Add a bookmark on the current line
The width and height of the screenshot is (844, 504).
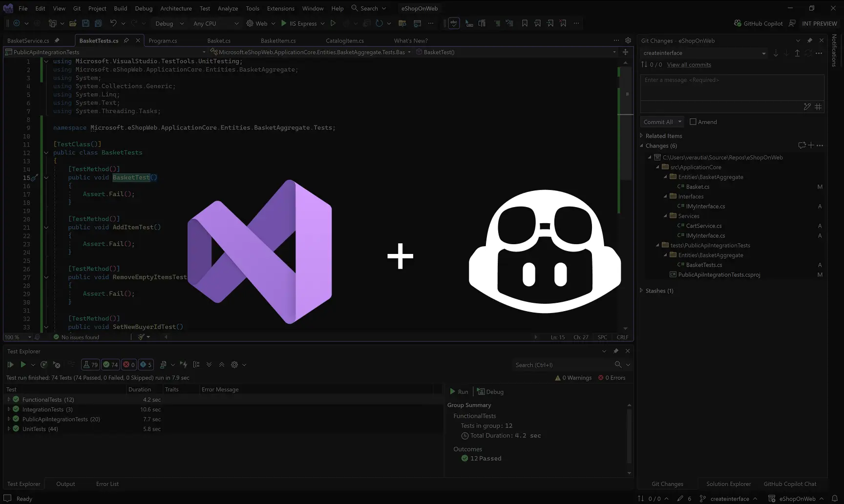[525, 23]
